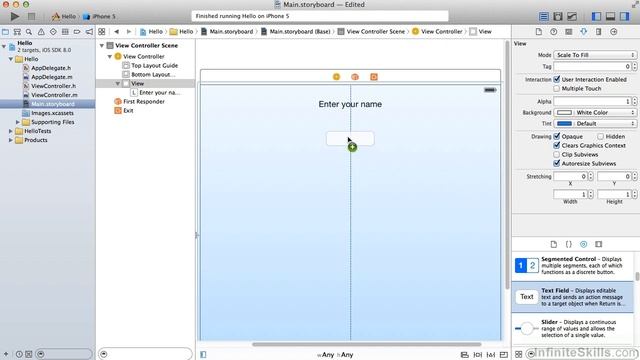Image resolution: width=640 pixels, height=360 pixels.
Task: Show the Version editor
Action: pos(572,16)
